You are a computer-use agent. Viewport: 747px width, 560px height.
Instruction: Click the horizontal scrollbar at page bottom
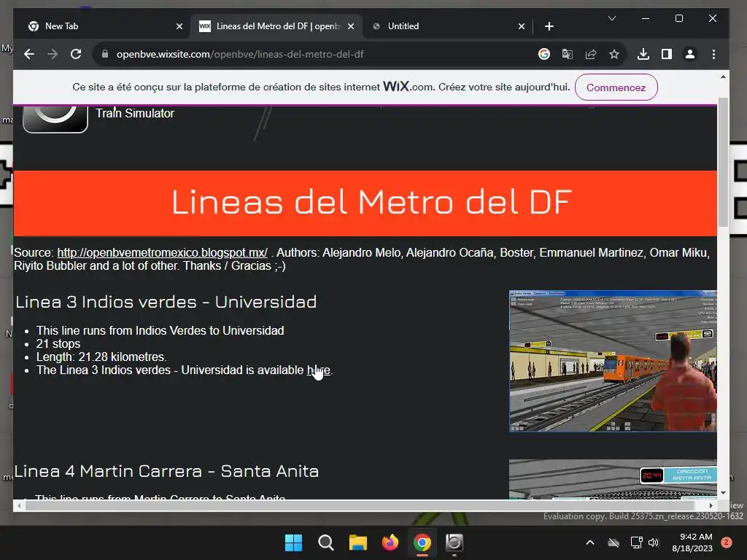362,506
